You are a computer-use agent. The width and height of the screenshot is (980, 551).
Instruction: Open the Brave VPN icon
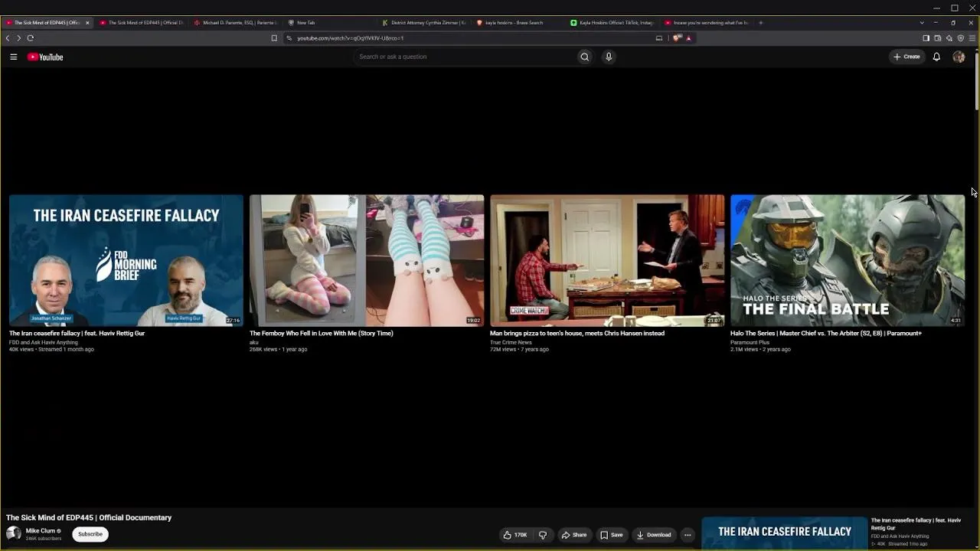tap(960, 38)
